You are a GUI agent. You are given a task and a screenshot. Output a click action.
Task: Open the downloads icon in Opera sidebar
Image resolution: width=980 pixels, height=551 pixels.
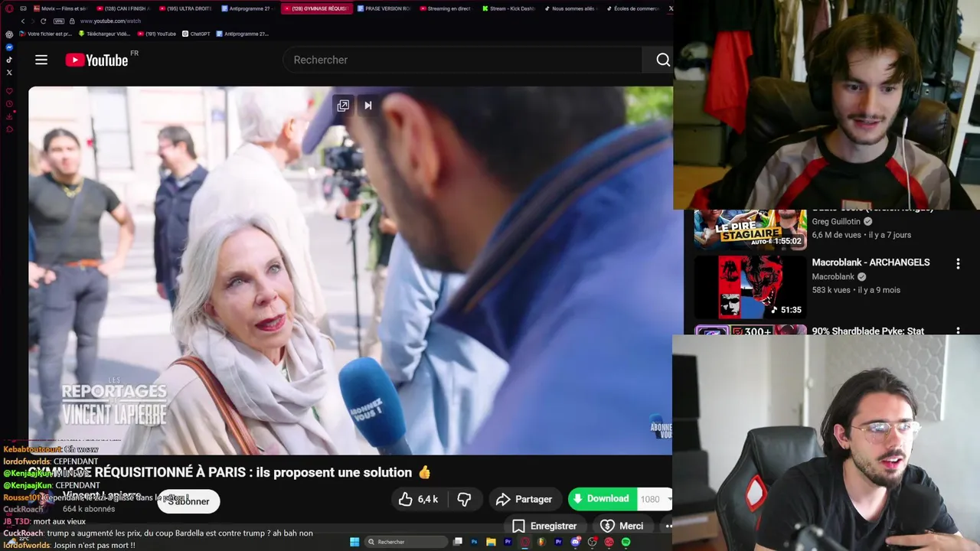pyautogui.click(x=9, y=116)
